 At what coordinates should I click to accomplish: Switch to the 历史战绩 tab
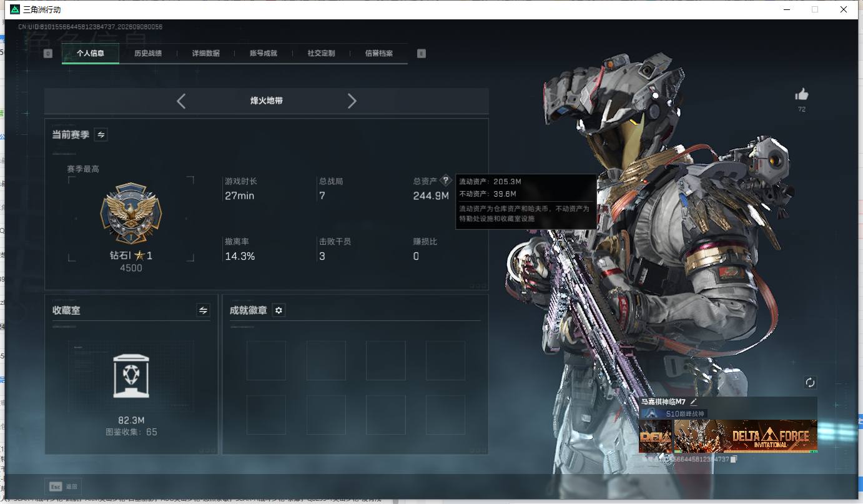[148, 54]
